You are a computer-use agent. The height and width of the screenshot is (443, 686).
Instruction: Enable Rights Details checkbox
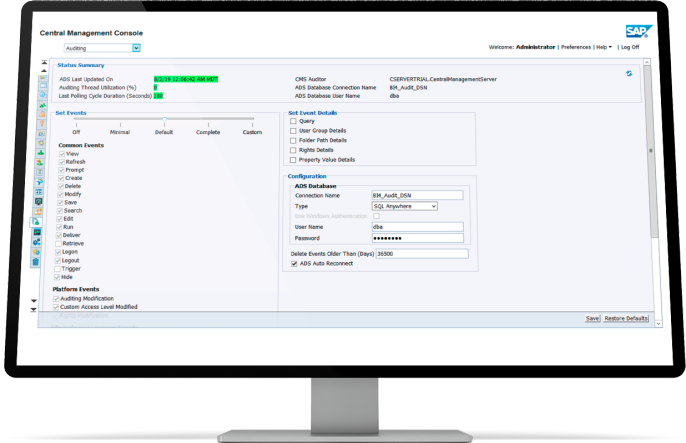pyautogui.click(x=293, y=150)
